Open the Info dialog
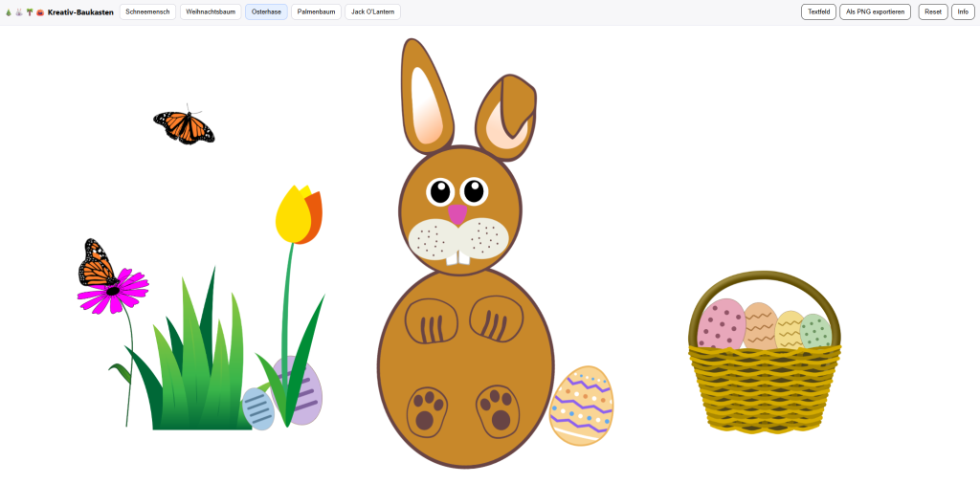 click(x=963, y=11)
